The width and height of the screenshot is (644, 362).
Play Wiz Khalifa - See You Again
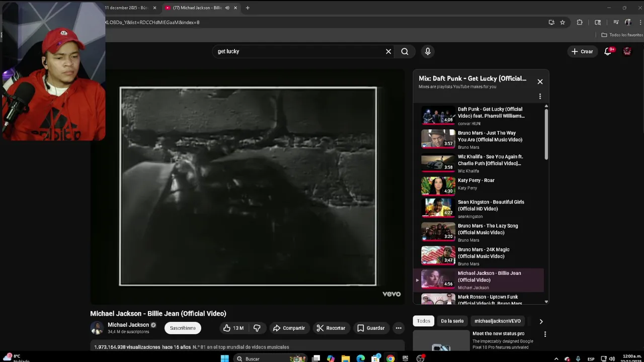pos(478,163)
